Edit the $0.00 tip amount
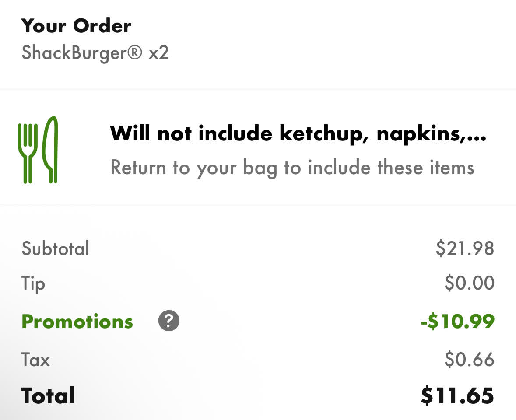 [469, 283]
